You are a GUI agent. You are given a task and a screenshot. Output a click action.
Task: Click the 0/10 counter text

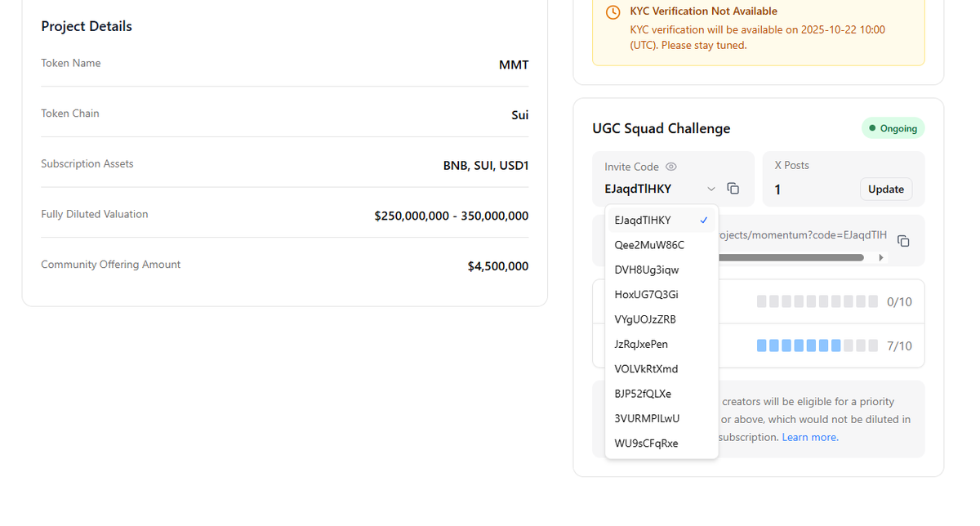(899, 302)
